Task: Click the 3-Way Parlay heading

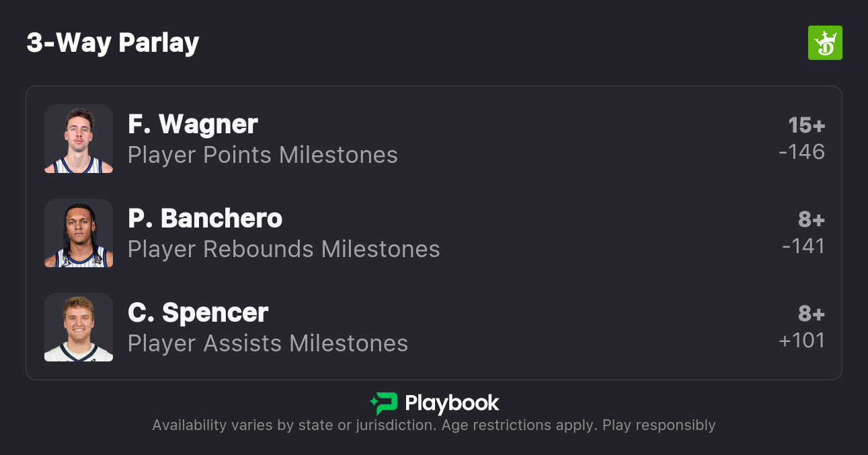Action: pos(113,43)
